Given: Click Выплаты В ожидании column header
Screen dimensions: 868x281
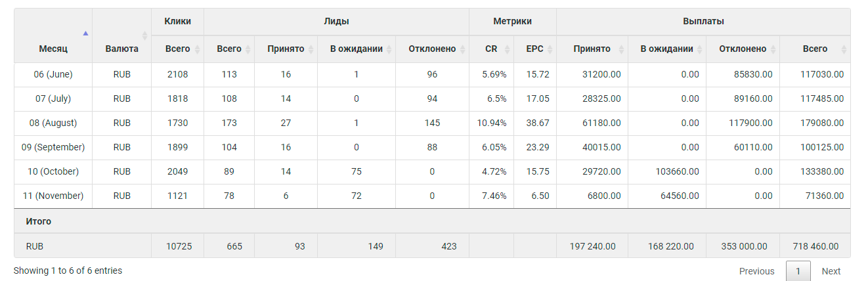Looking at the screenshot, I should 667,49.
